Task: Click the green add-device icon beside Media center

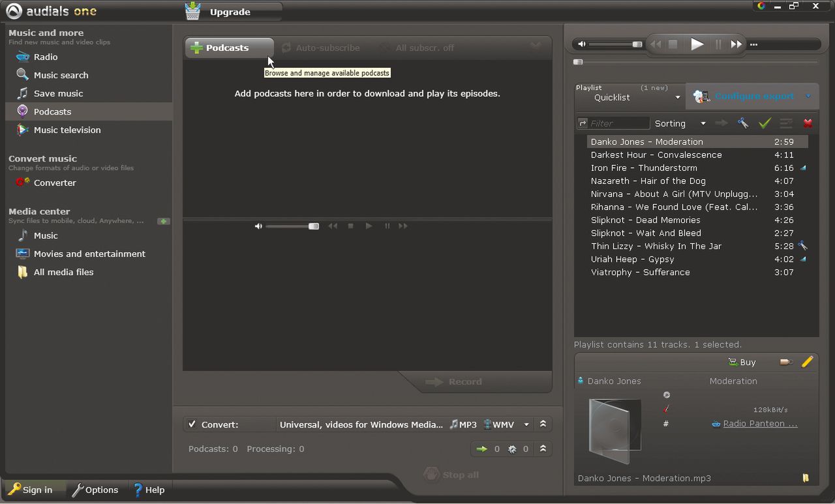Action: [163, 221]
